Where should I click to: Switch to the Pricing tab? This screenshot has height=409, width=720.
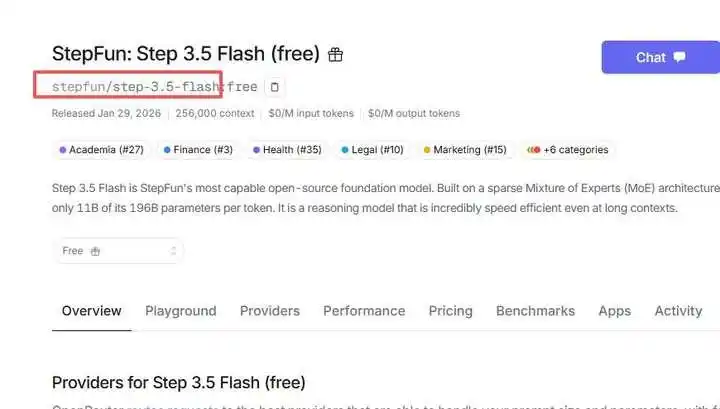(450, 311)
